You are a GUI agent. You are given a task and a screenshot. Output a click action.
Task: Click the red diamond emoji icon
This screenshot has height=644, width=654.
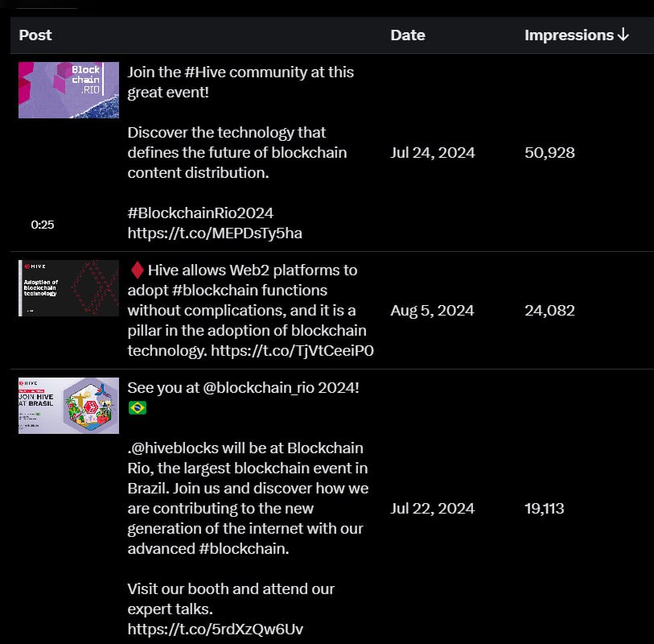point(138,270)
